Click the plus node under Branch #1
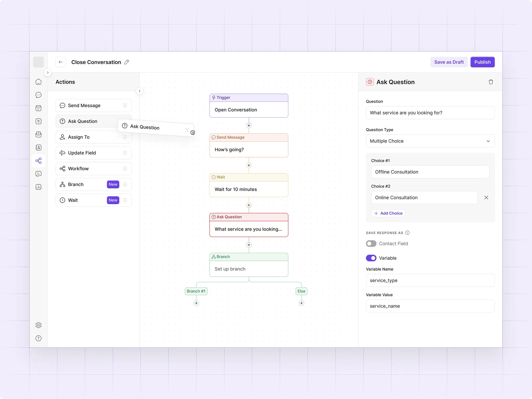The image size is (532, 399). coord(196,303)
